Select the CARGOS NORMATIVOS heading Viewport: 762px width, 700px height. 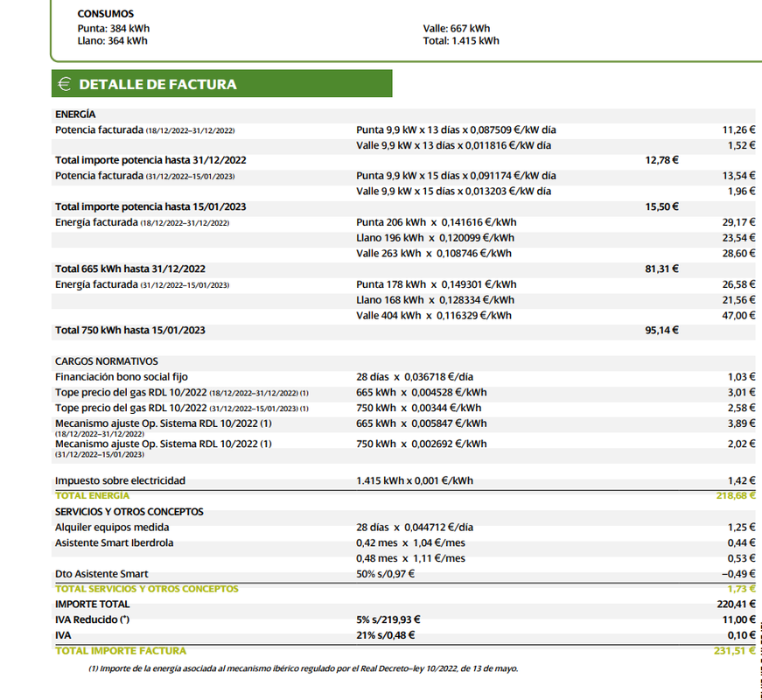(x=107, y=361)
